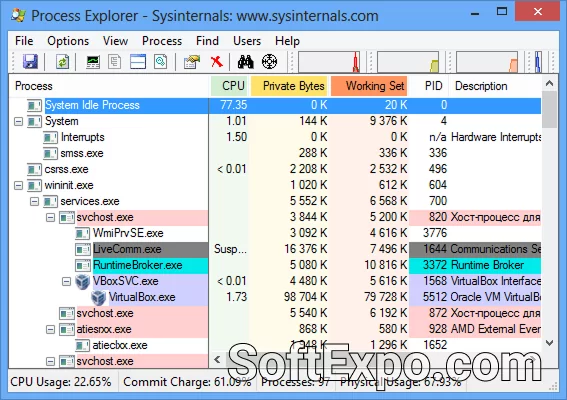The width and height of the screenshot is (567, 400).
Task: Click the RuntimeBroker.exe process icon
Action: pyautogui.click(x=83, y=265)
